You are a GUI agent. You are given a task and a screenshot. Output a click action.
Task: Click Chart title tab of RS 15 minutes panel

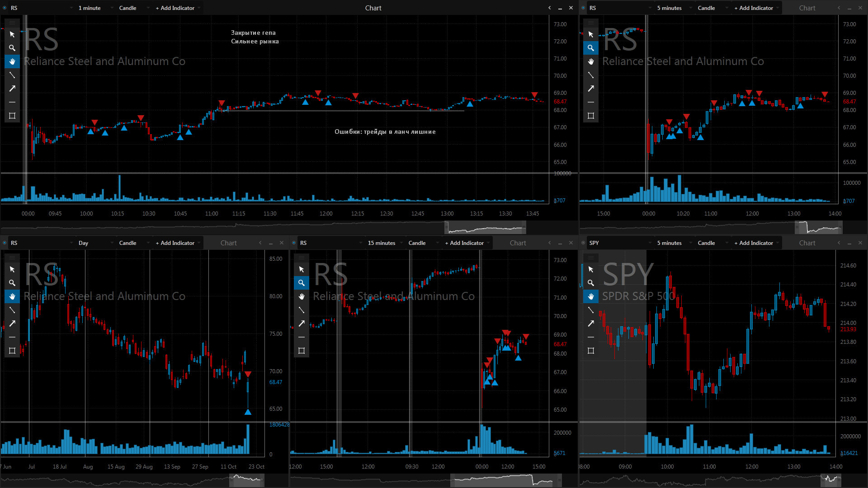(518, 243)
